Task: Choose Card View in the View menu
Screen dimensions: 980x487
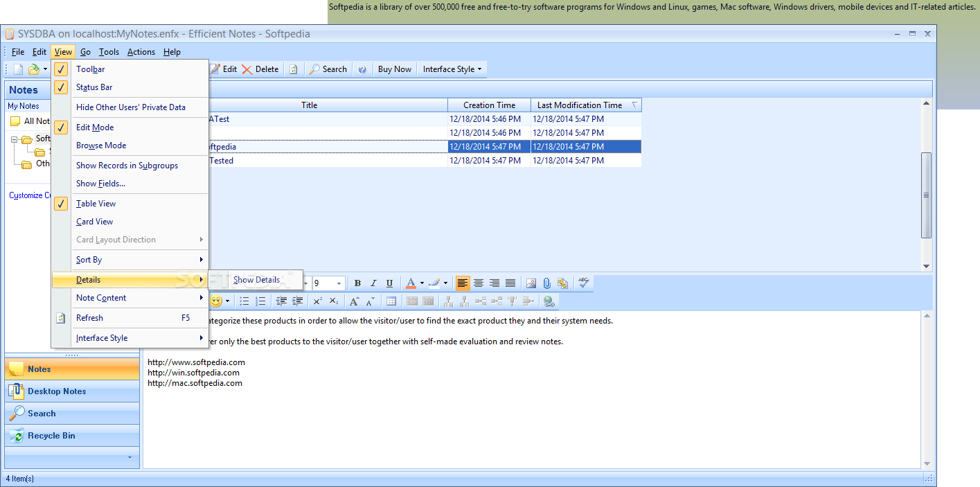Action: (x=130, y=222)
